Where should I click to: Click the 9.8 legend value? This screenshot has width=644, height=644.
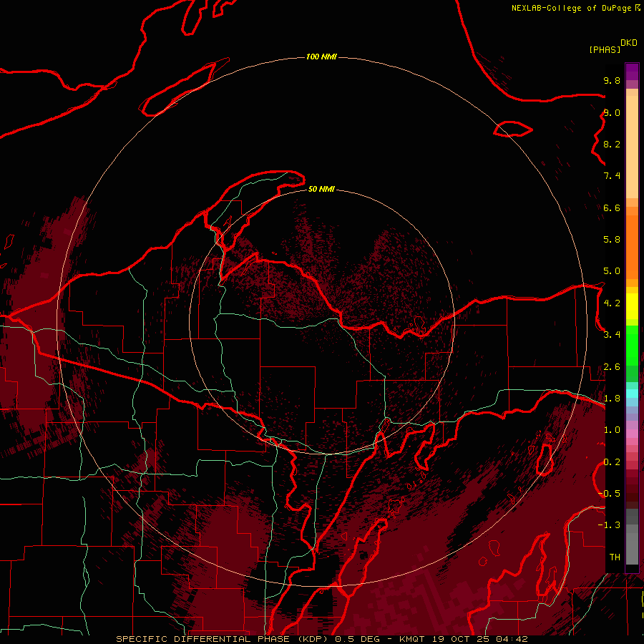coord(612,80)
